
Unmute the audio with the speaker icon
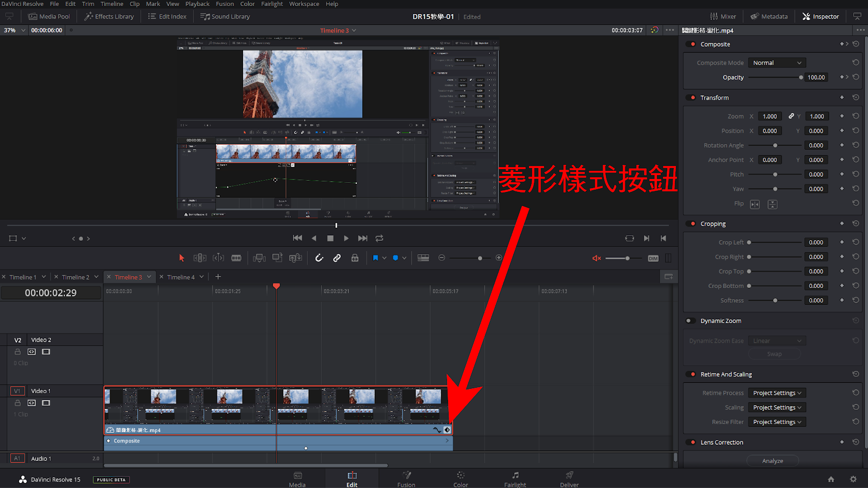[597, 258]
